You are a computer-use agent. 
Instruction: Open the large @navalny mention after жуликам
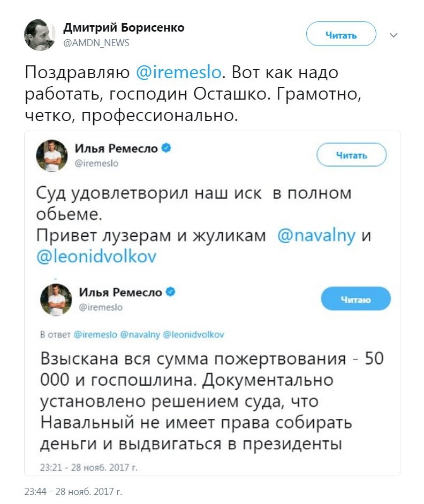point(317,235)
